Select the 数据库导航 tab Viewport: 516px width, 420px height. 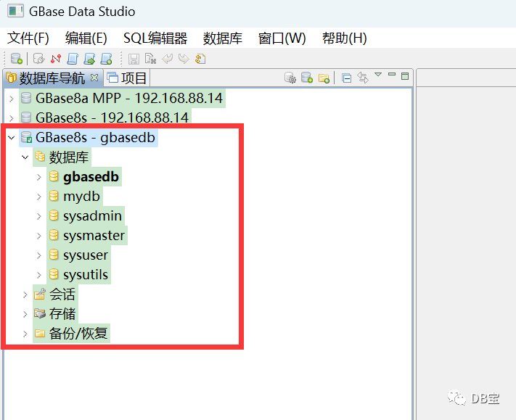(x=52, y=78)
